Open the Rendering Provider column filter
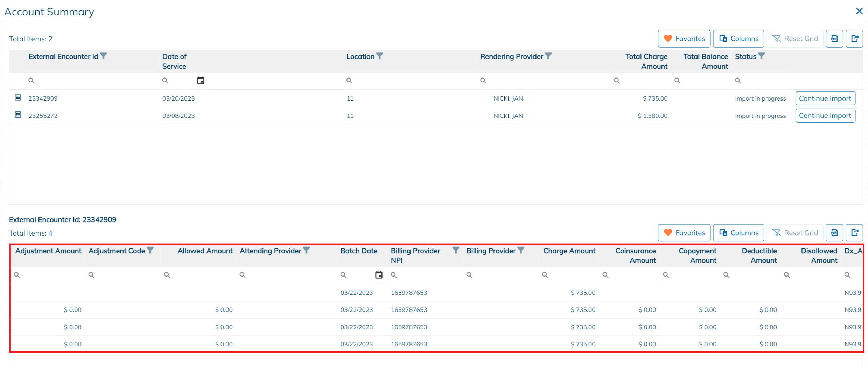The width and height of the screenshot is (868, 368). [548, 56]
